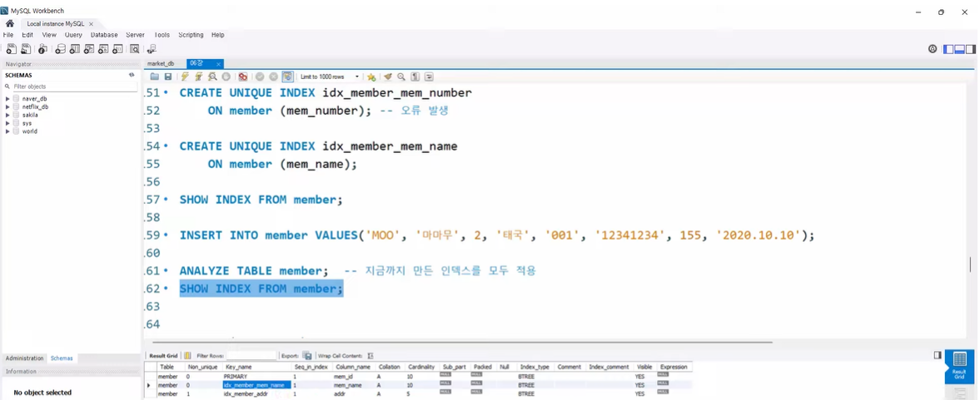Click the Home icon tab
The height and width of the screenshot is (400, 980).
click(x=9, y=23)
